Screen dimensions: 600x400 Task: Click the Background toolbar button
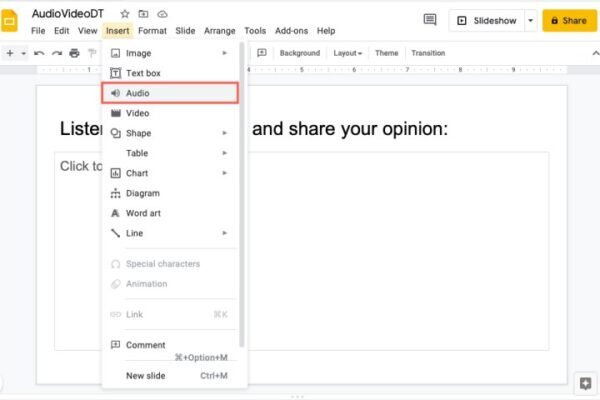tap(300, 53)
